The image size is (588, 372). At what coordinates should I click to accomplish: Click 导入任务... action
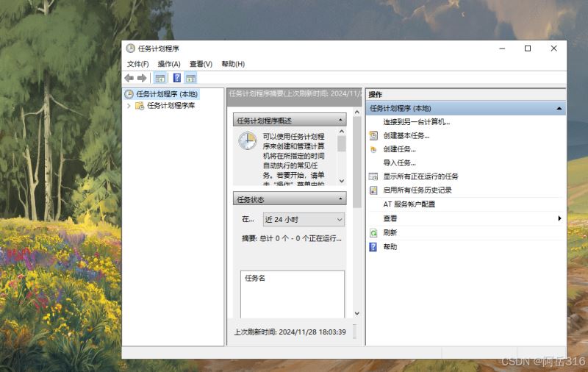pos(399,162)
